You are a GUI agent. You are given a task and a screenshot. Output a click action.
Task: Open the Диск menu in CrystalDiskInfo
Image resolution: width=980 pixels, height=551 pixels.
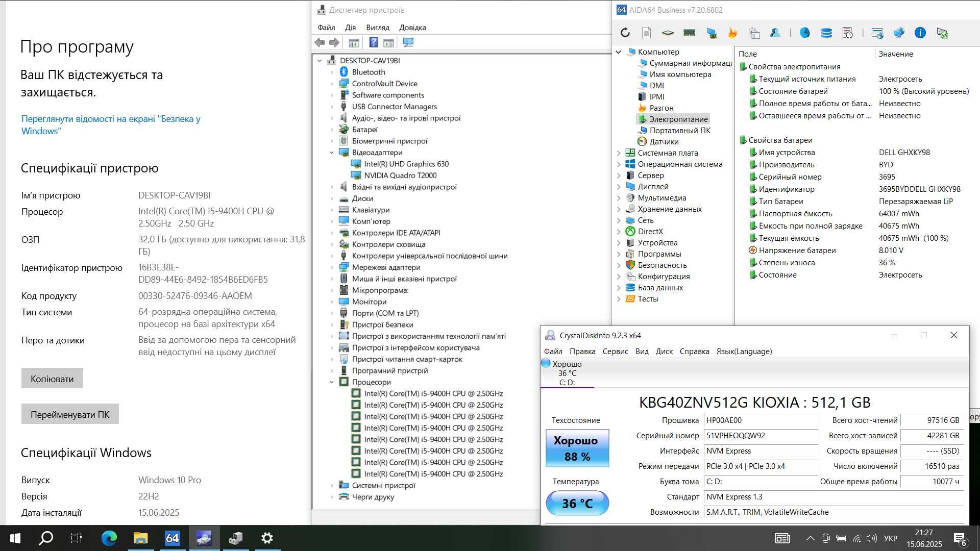664,352
